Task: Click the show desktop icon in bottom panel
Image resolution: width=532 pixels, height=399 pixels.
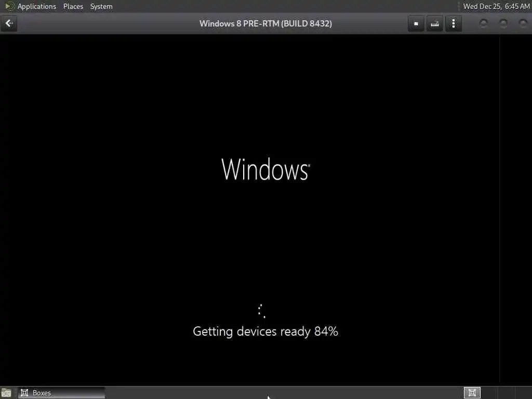Action: click(6, 393)
